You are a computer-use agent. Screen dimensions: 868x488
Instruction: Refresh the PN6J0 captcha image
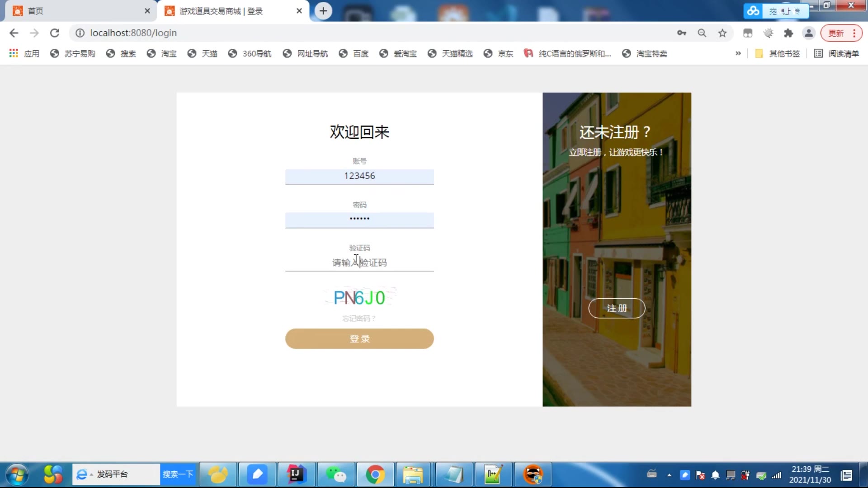359,297
